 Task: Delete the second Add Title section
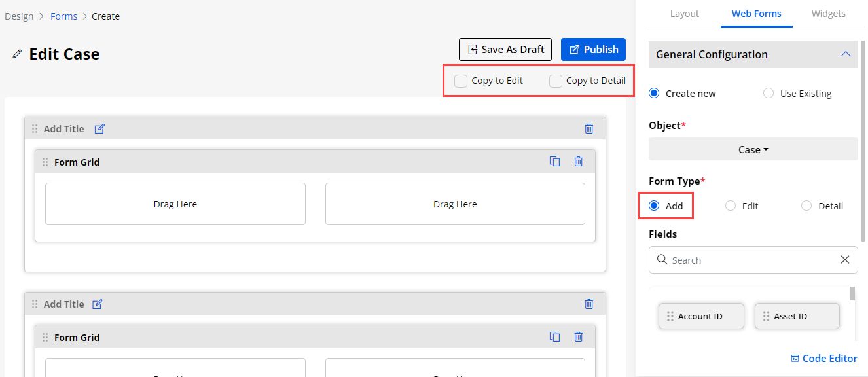click(588, 304)
